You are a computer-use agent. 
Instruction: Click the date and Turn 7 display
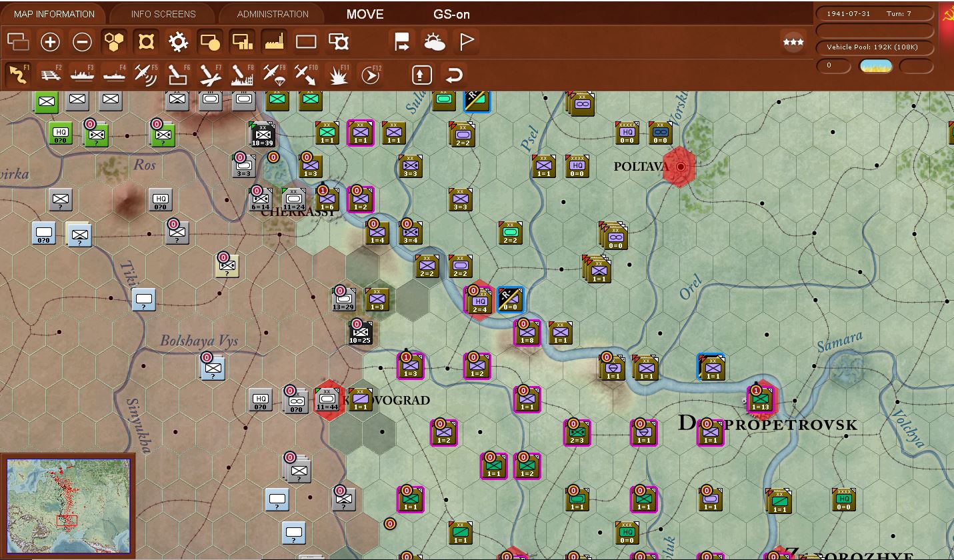(875, 13)
